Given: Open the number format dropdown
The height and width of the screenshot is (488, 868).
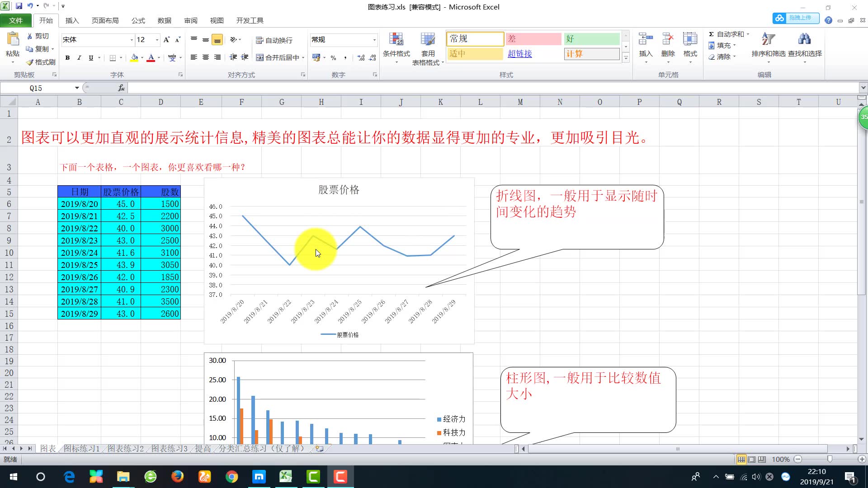Looking at the screenshot, I should 374,40.
